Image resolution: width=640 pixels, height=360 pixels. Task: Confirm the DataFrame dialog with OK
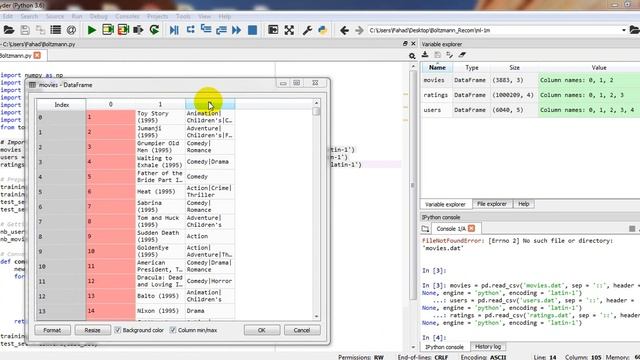pyautogui.click(x=262, y=330)
